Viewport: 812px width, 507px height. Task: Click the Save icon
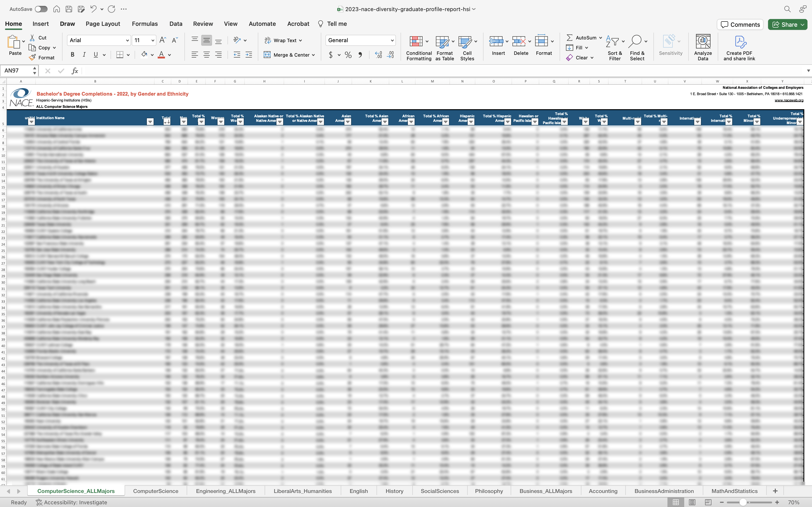click(69, 9)
